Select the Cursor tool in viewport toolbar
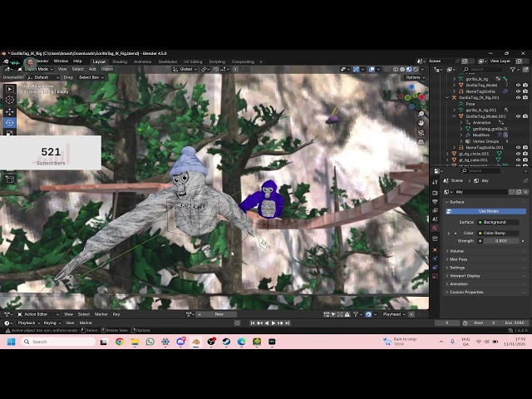This screenshot has width=532, height=399. [x=10, y=100]
